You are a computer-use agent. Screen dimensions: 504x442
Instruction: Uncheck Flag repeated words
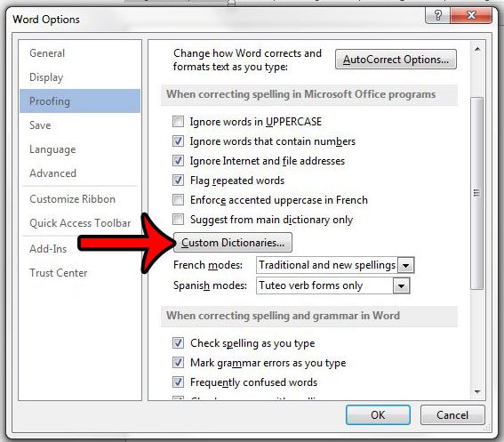pos(178,181)
